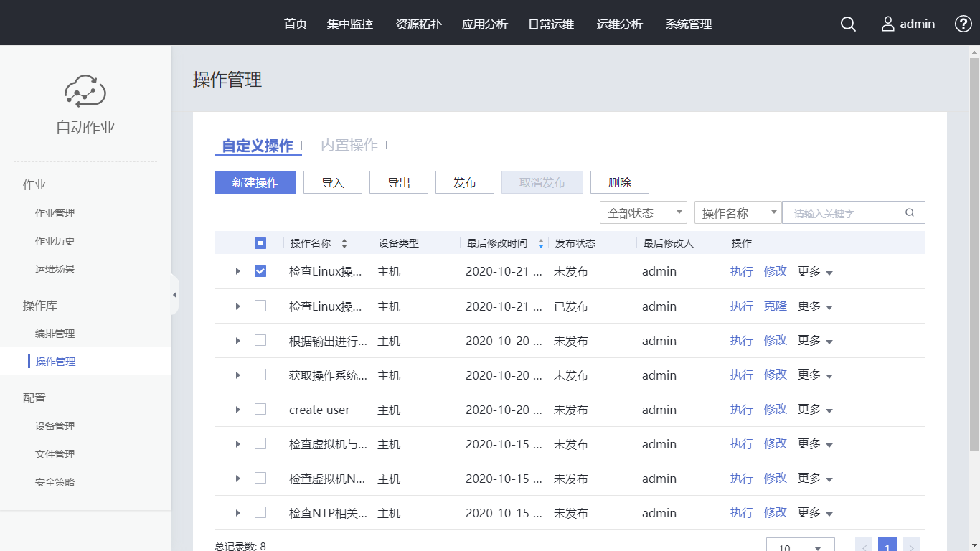The height and width of the screenshot is (551, 980).
Task: Click the 请输入关键字 search input field
Action: [x=843, y=213]
